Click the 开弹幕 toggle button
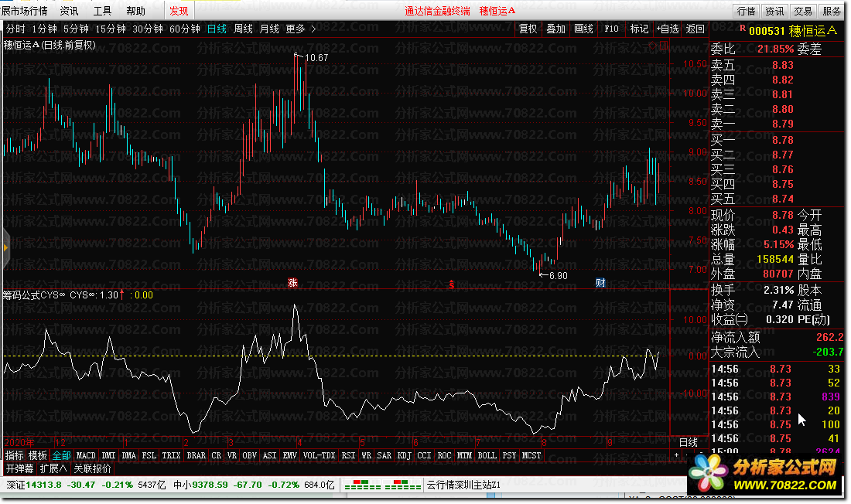851x504 pixels. [x=19, y=468]
